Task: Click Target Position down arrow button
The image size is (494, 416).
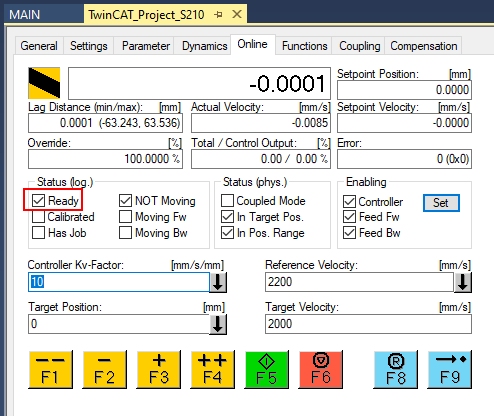Action: tap(218, 324)
